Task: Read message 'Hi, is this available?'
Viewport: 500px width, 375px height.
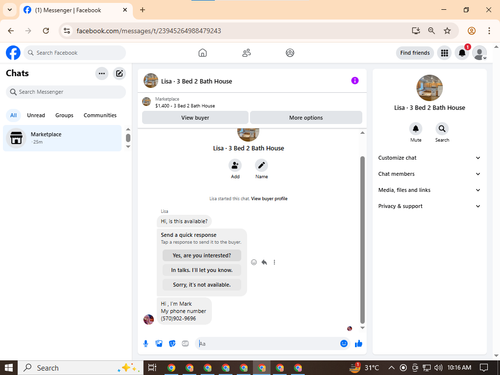Action: (184, 221)
